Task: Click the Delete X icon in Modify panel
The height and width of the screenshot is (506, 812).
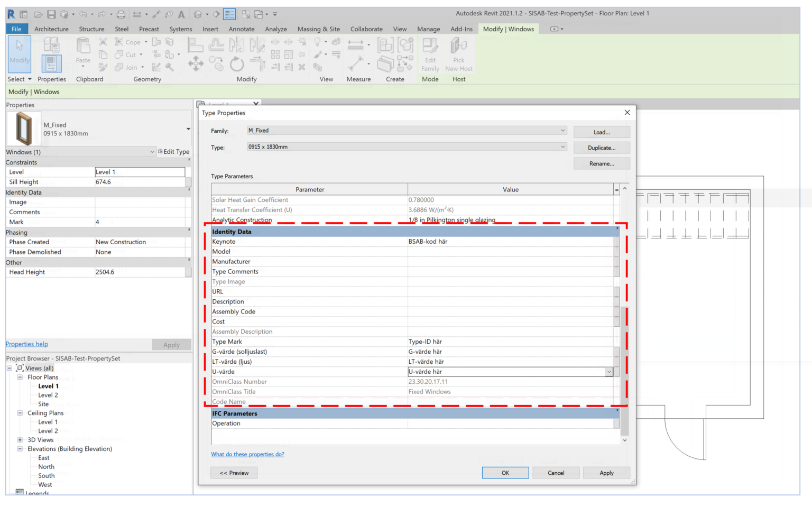Action: 302,67
